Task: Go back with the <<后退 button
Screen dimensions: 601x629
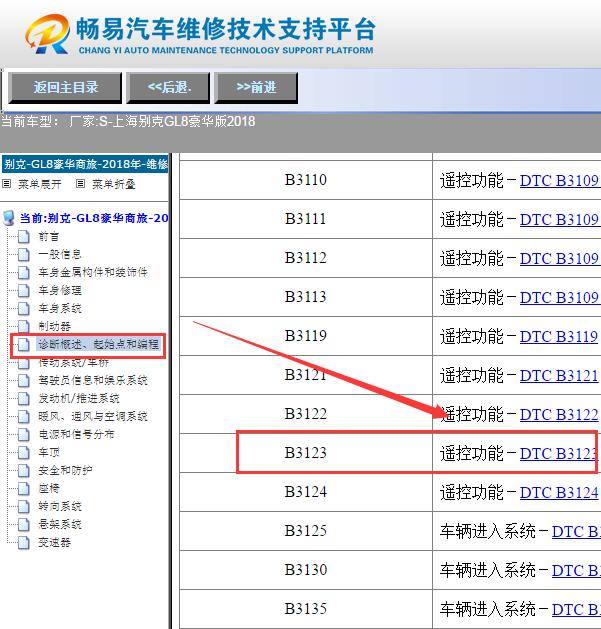Action: 169,87
